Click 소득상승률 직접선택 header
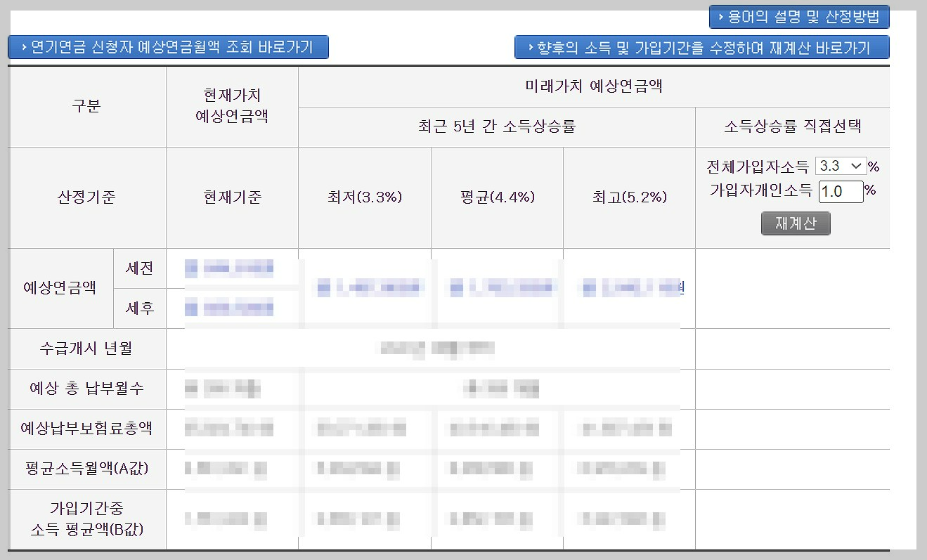927x560 pixels. [x=793, y=127]
